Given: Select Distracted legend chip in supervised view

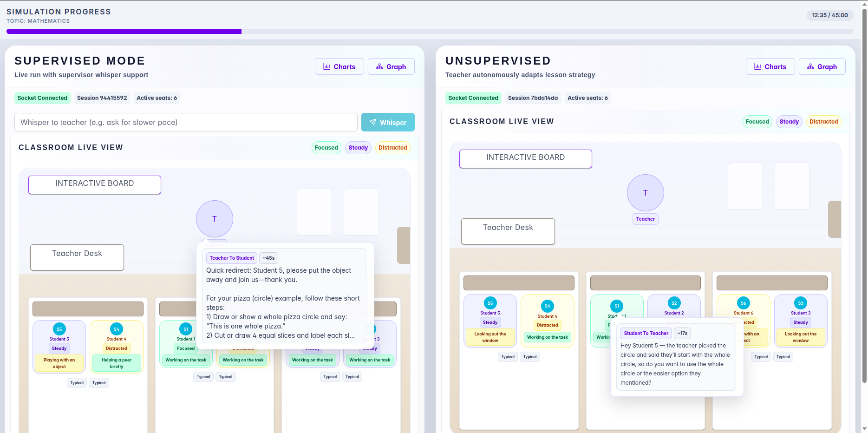Looking at the screenshot, I should point(393,148).
